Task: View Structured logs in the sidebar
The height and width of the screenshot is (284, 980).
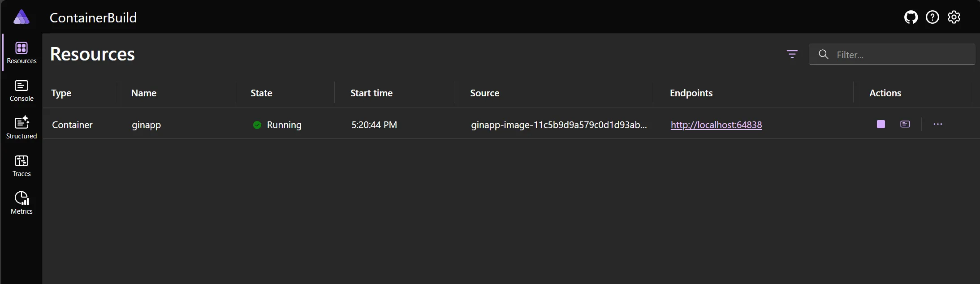Action: click(21, 127)
